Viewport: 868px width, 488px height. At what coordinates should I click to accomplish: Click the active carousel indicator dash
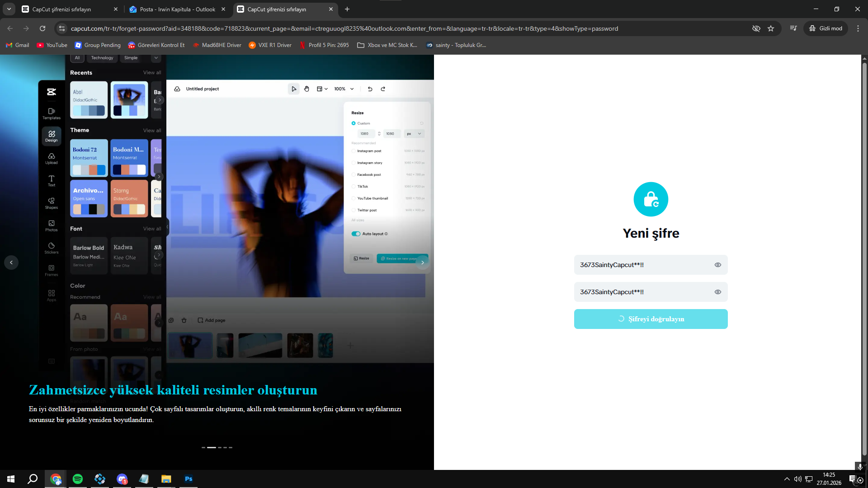212,447
